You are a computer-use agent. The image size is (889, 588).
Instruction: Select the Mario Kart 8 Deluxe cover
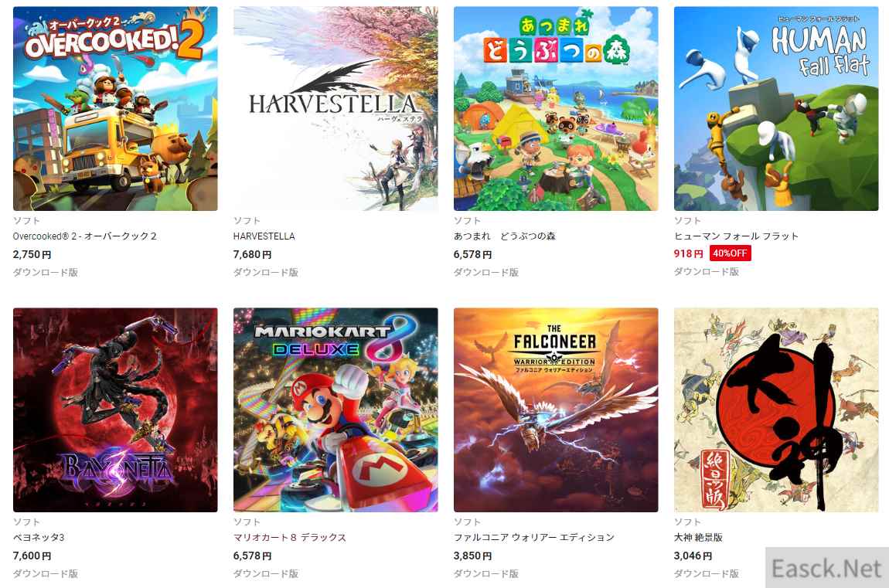(336, 410)
